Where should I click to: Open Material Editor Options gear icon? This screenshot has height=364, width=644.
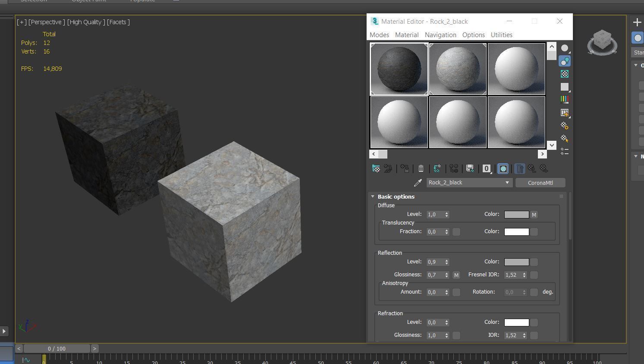565,126
